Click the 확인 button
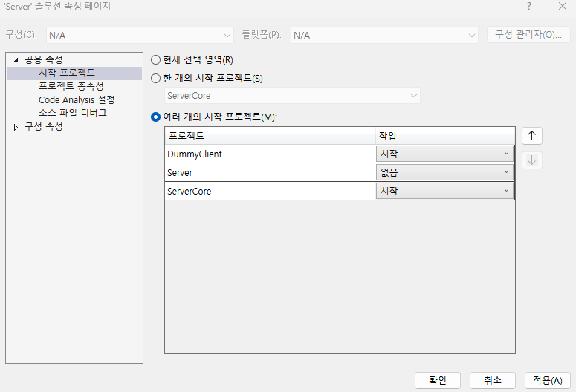 [438, 380]
